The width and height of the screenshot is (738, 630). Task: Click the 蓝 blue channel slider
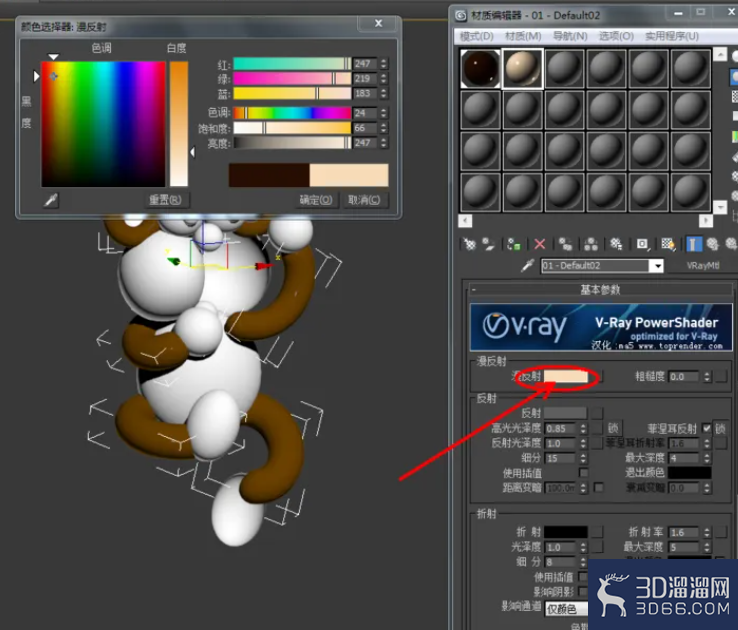[292, 93]
